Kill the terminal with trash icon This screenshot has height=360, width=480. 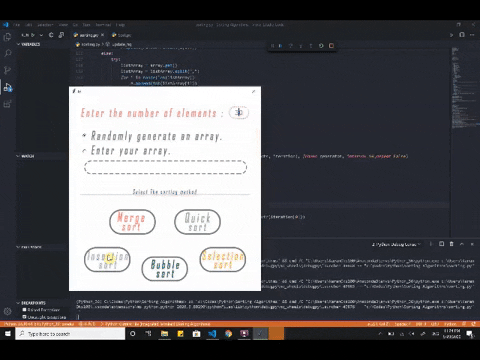coord(452,244)
